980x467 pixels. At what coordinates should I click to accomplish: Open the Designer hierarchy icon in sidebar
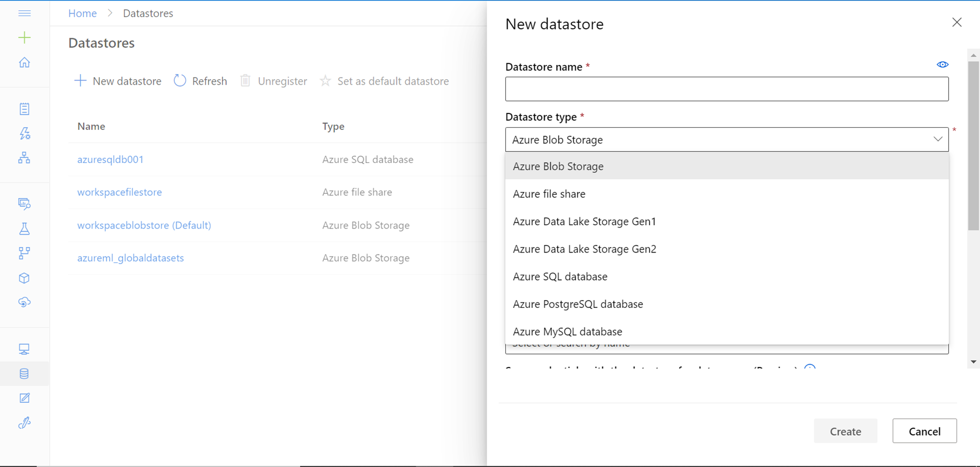[24, 158]
